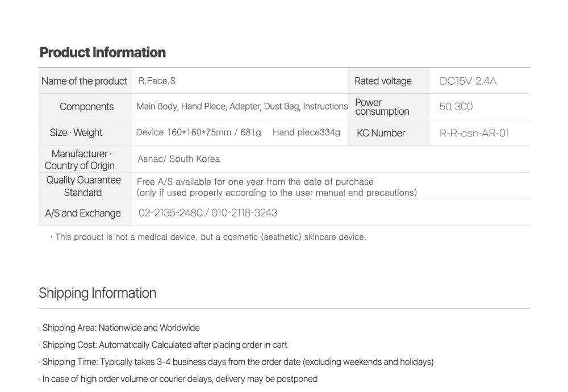The width and height of the screenshot is (568, 392).
Task: Click the Power consumption label
Action: pyautogui.click(x=382, y=107)
